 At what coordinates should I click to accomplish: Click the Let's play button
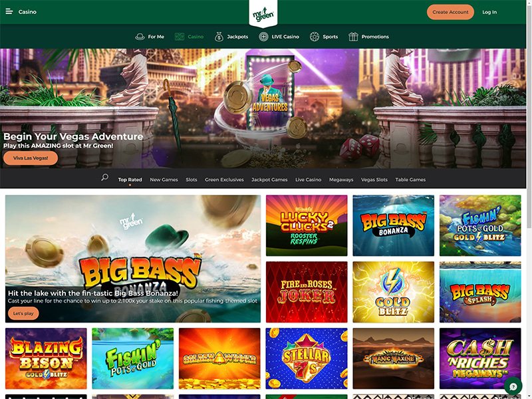[23, 313]
